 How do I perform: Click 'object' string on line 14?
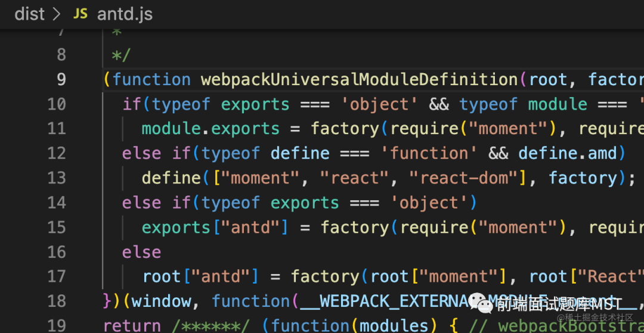[x=429, y=202]
